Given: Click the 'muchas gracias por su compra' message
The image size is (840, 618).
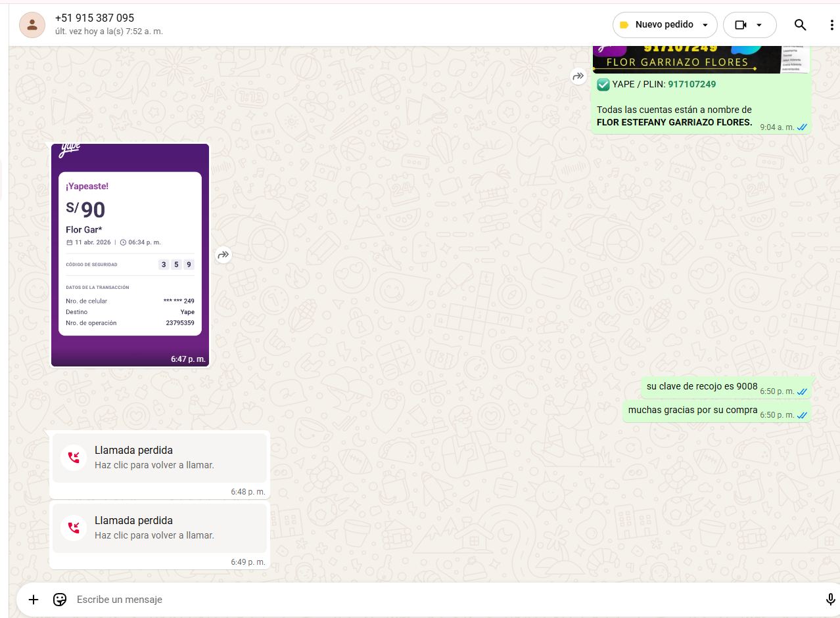Looking at the screenshot, I should click(692, 410).
